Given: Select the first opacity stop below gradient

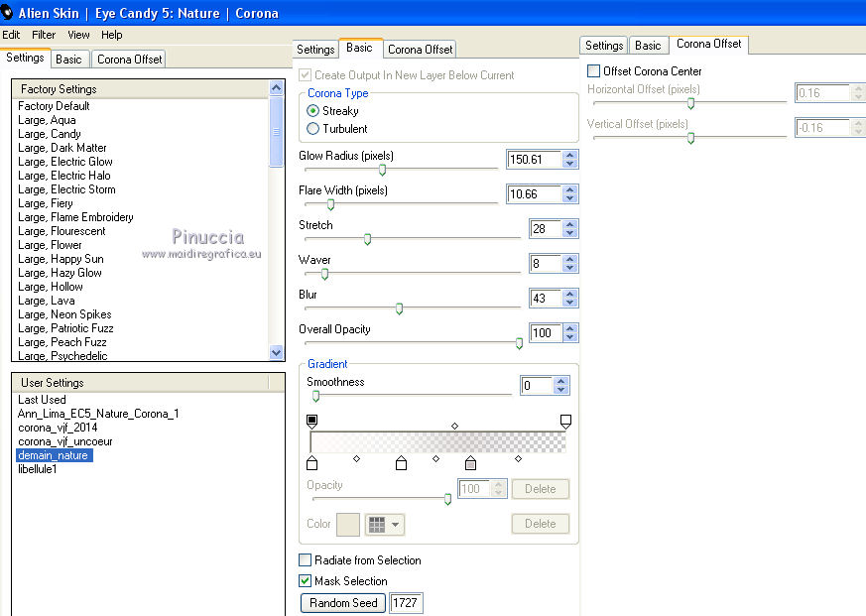Looking at the screenshot, I should coord(312,463).
